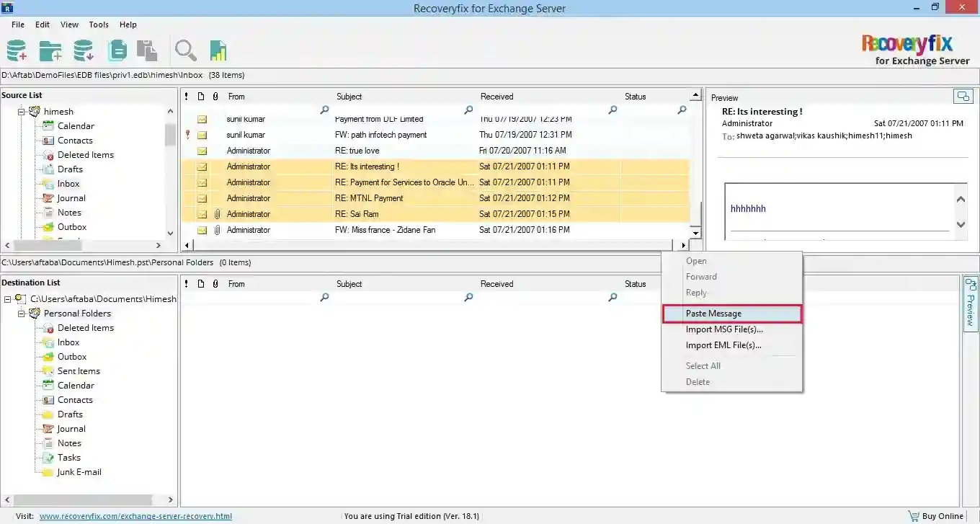The image size is (980, 524).
Task: Click the Source List tree scrollbar up arrow
Action: point(170,112)
